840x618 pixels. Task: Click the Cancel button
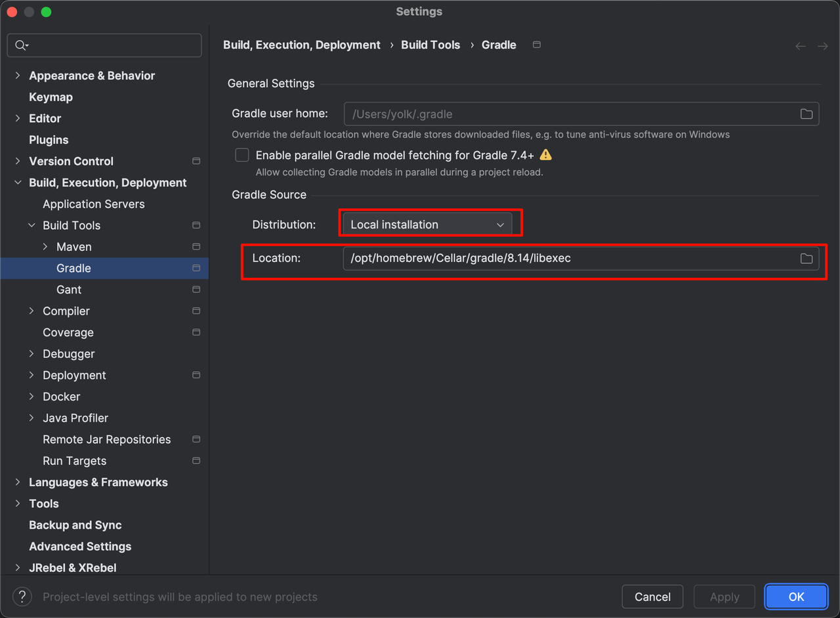[x=652, y=597]
